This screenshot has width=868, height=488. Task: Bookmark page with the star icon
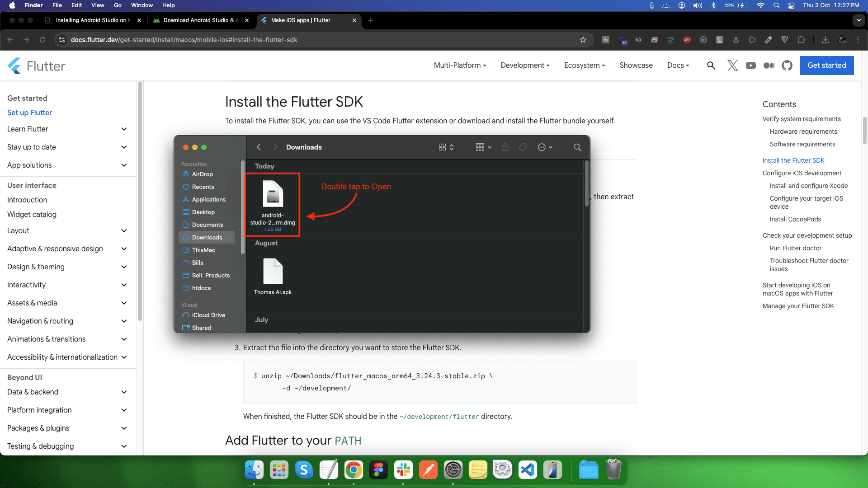583,40
